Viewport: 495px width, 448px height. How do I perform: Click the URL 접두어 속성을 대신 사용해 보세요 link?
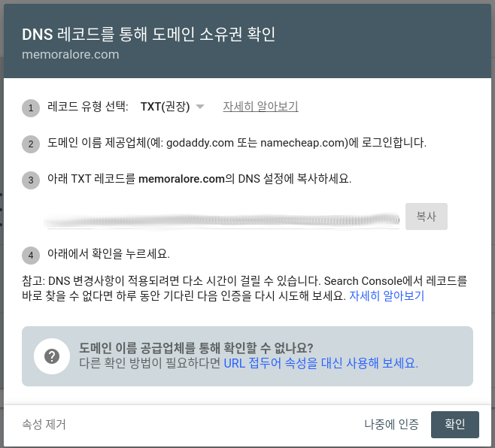pos(320,362)
